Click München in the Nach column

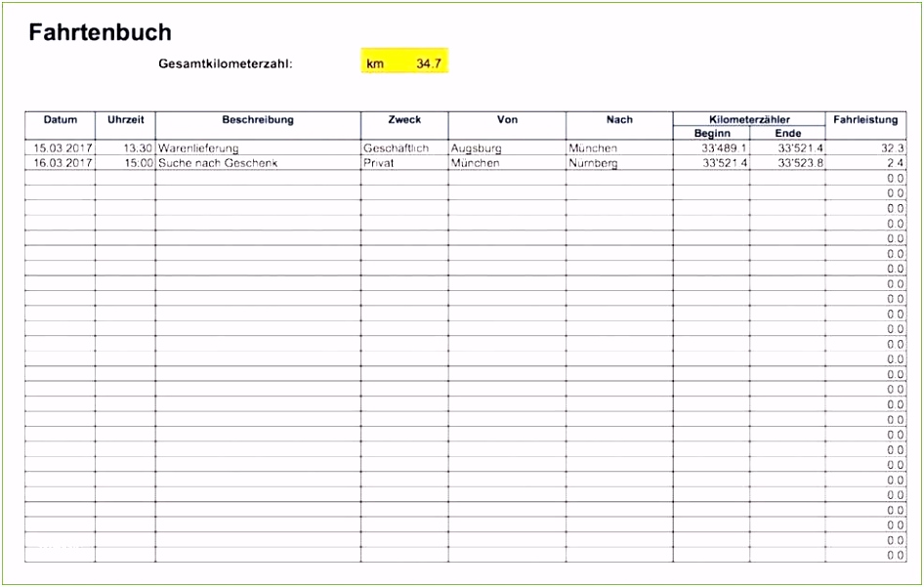click(x=619, y=147)
